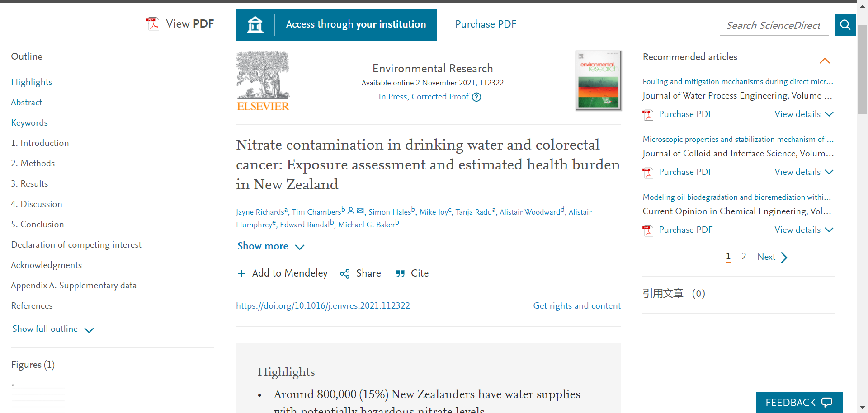
Task: Expand View details for Fouling article
Action: click(804, 114)
